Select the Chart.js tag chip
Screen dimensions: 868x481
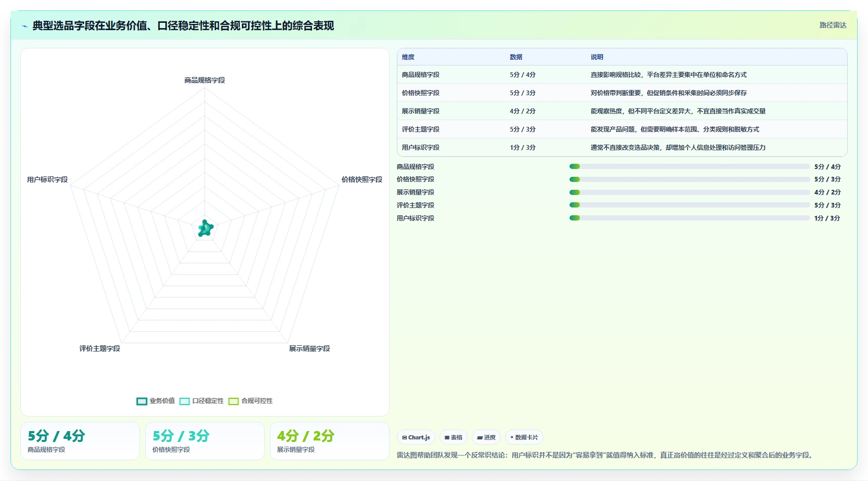416,437
